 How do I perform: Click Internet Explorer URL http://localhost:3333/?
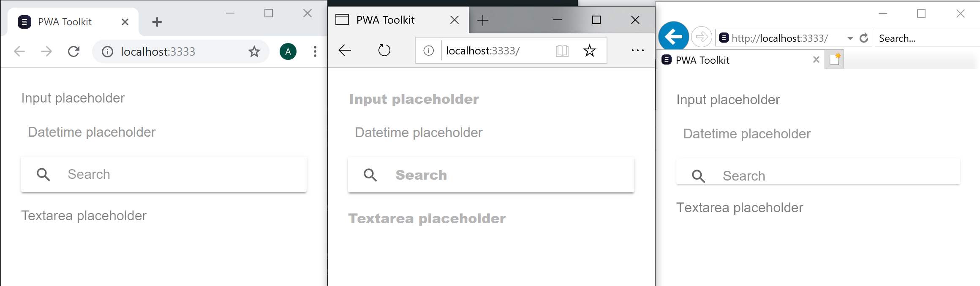pyautogui.click(x=780, y=38)
